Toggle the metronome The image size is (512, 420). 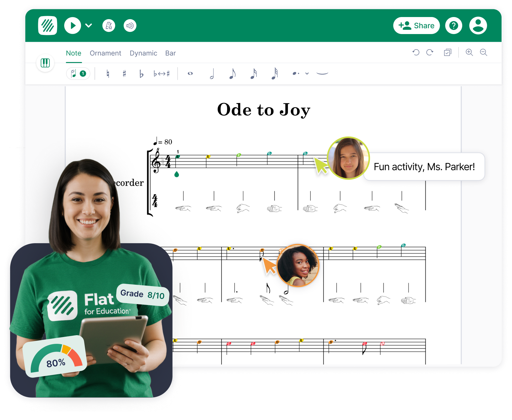(x=109, y=26)
